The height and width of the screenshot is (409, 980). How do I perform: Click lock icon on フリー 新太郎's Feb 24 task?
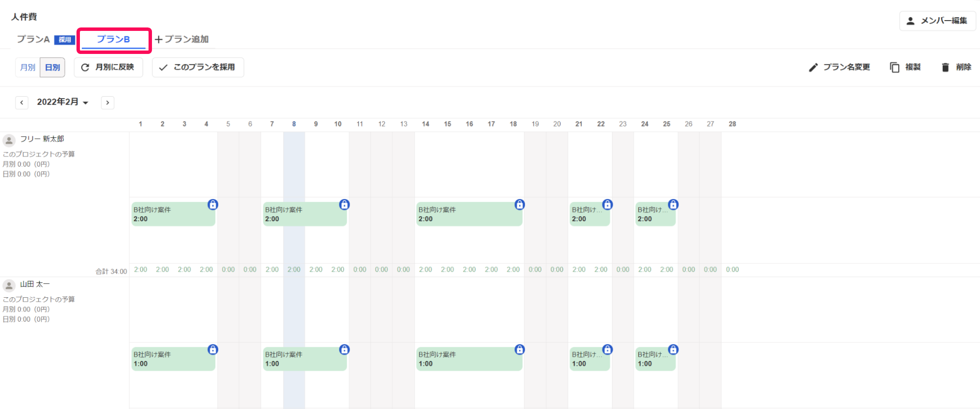pos(673,204)
